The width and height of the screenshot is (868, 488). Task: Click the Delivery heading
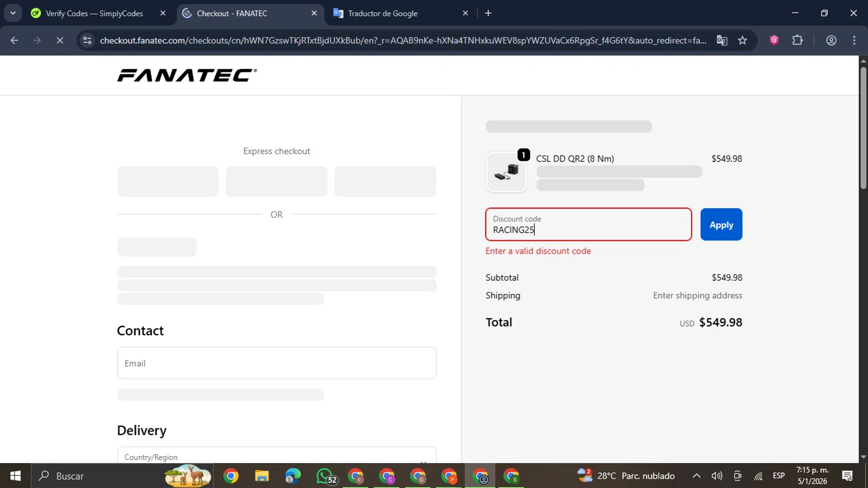coord(142,430)
